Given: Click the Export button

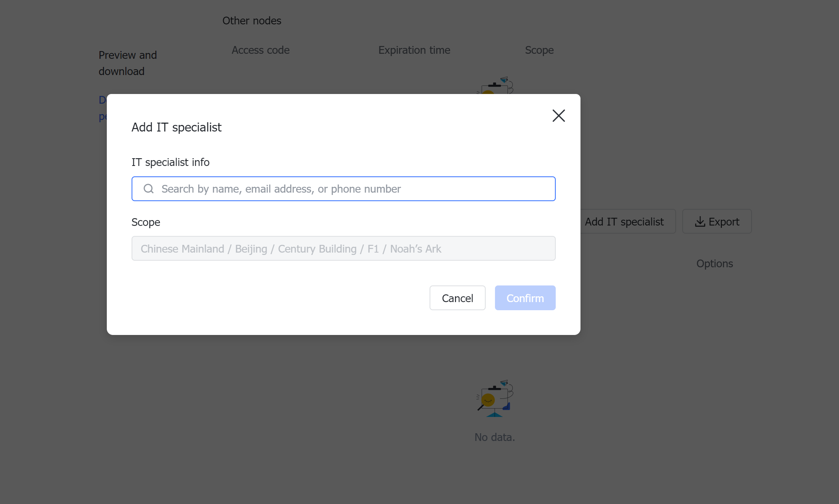Looking at the screenshot, I should pos(717,221).
